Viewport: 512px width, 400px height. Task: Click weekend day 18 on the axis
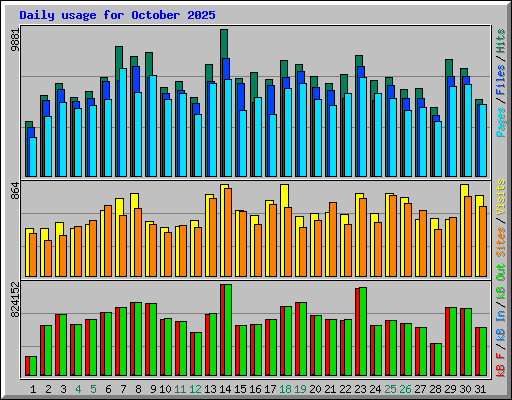285,389
